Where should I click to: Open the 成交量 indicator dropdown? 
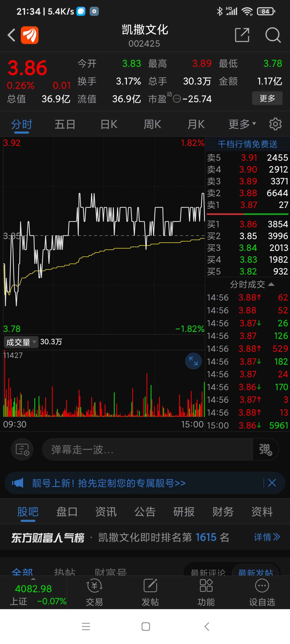[21, 342]
